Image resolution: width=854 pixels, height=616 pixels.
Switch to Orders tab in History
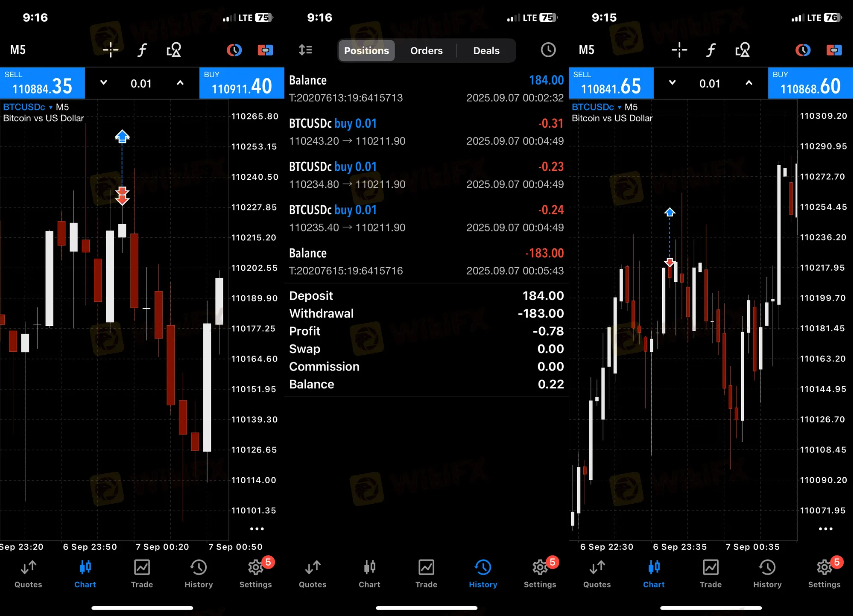[426, 50]
